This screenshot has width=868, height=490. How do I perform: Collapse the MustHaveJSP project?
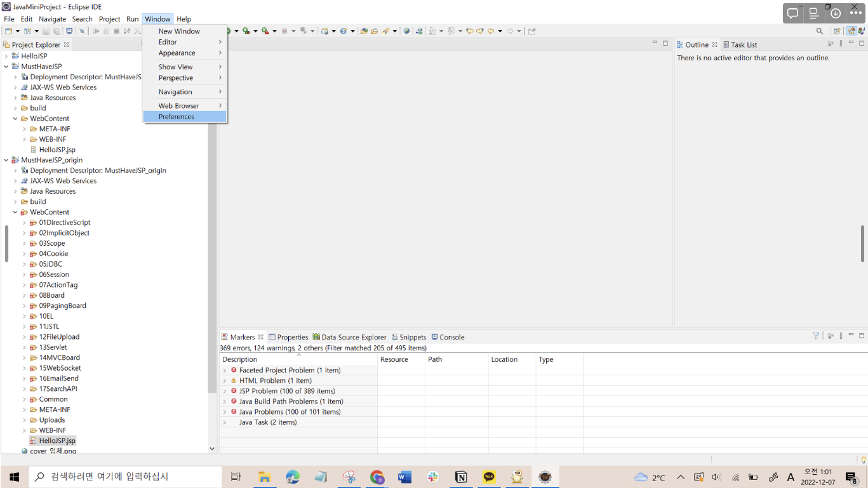point(6,66)
